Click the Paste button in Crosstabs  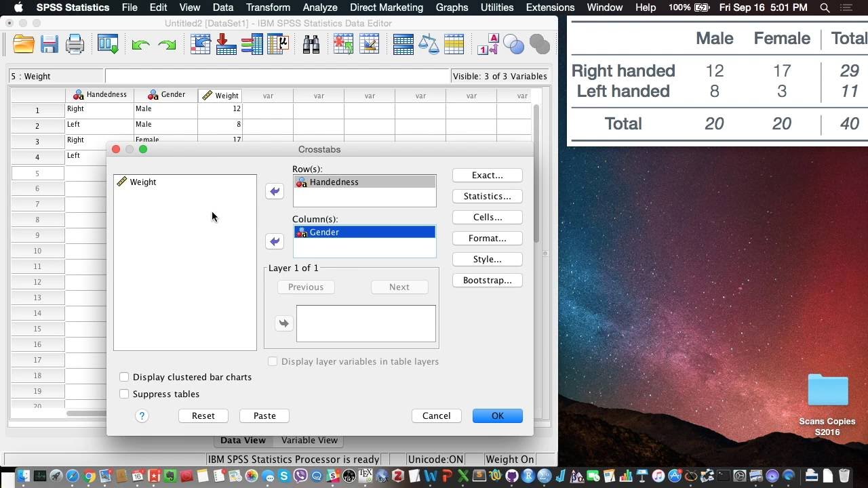point(264,415)
